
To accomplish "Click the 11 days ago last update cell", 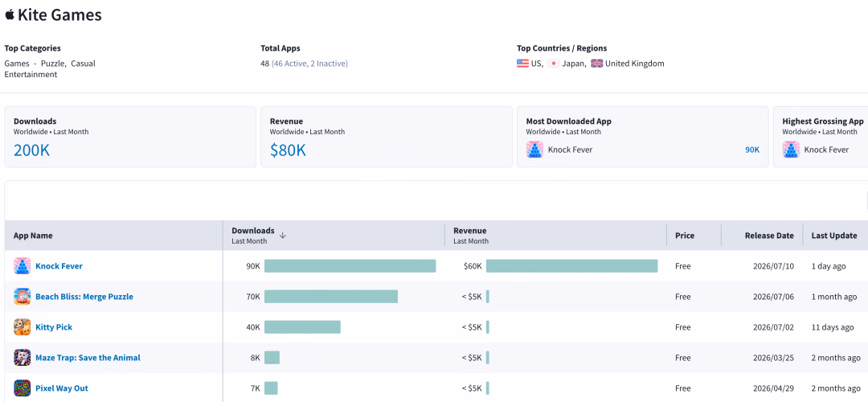I will pos(833,326).
